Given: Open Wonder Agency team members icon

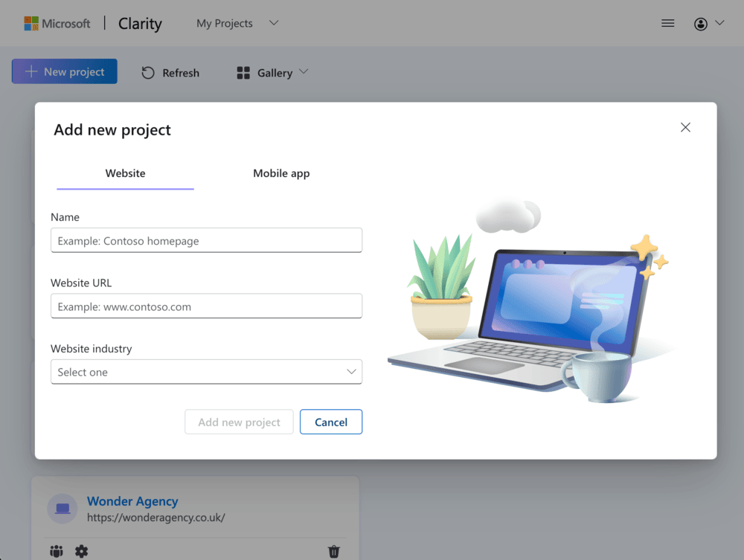Looking at the screenshot, I should pyautogui.click(x=57, y=551).
